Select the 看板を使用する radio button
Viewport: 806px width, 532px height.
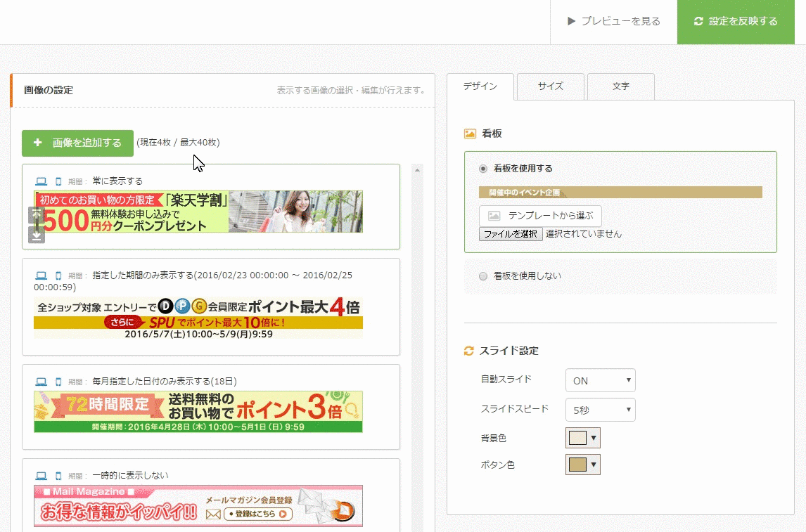click(483, 169)
